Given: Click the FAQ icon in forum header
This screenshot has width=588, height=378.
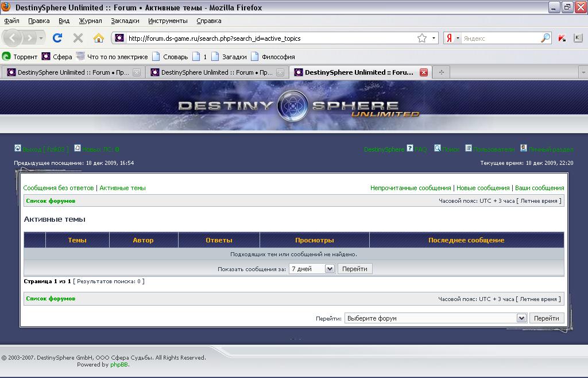Looking at the screenshot, I should point(410,148).
